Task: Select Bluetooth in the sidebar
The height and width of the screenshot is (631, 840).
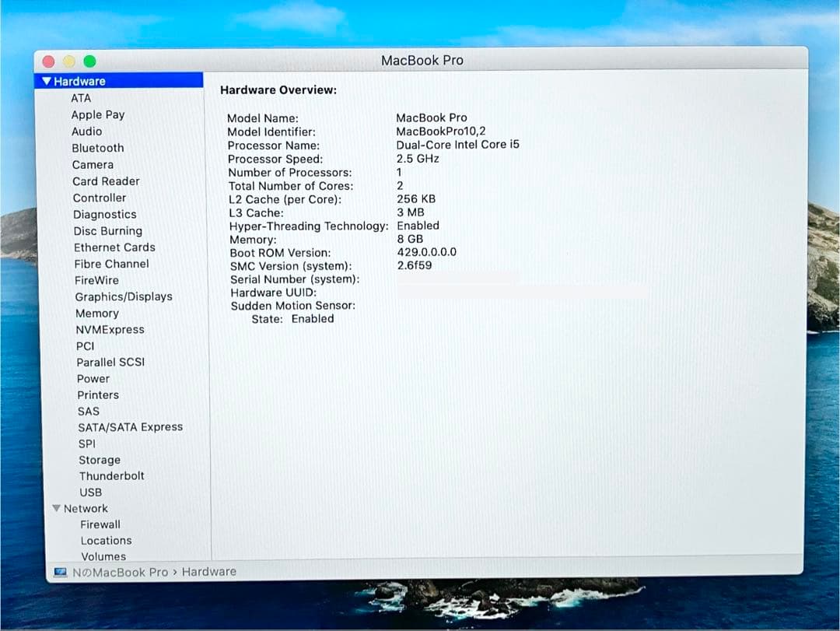Action: [98, 148]
